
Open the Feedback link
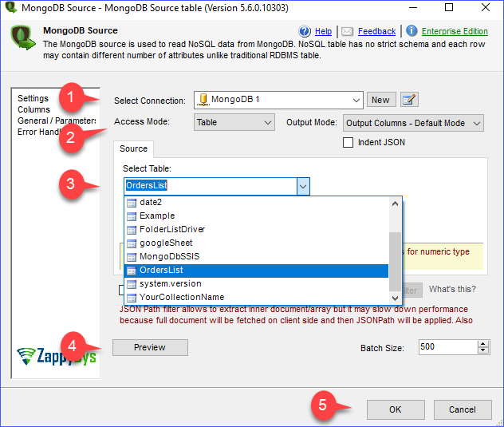pos(376,32)
